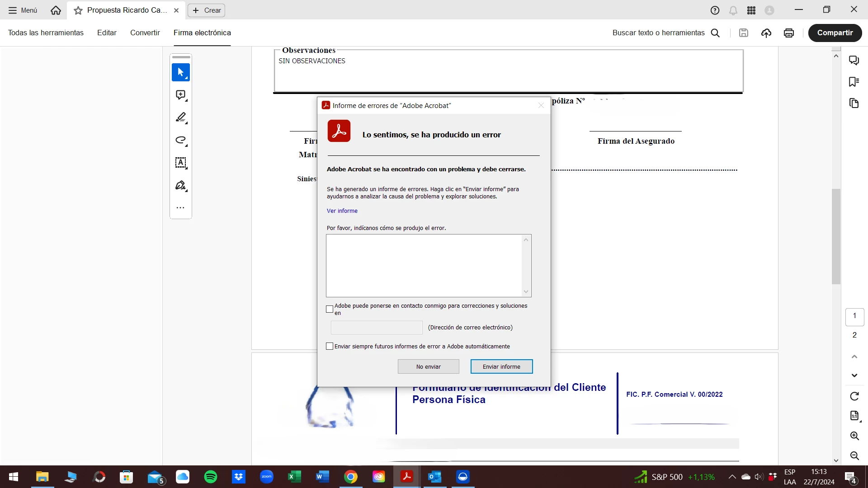Show hidden system tray icons
This screenshot has height=488, width=868.
pyautogui.click(x=732, y=477)
